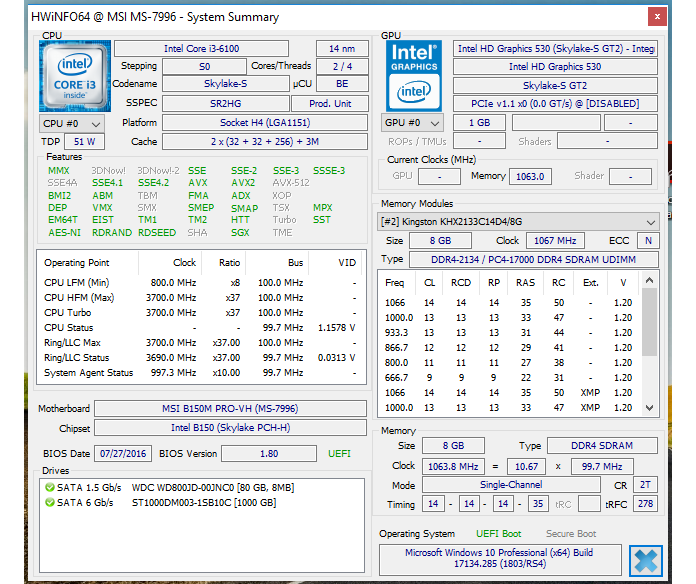The height and width of the screenshot is (584, 696).
Task: Click the tRFC 278 value
Action: point(645,504)
